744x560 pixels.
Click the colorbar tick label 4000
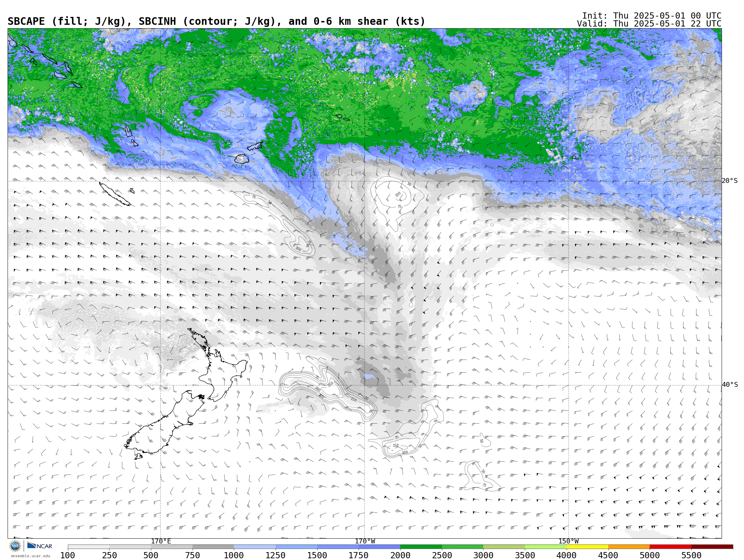tap(567, 556)
